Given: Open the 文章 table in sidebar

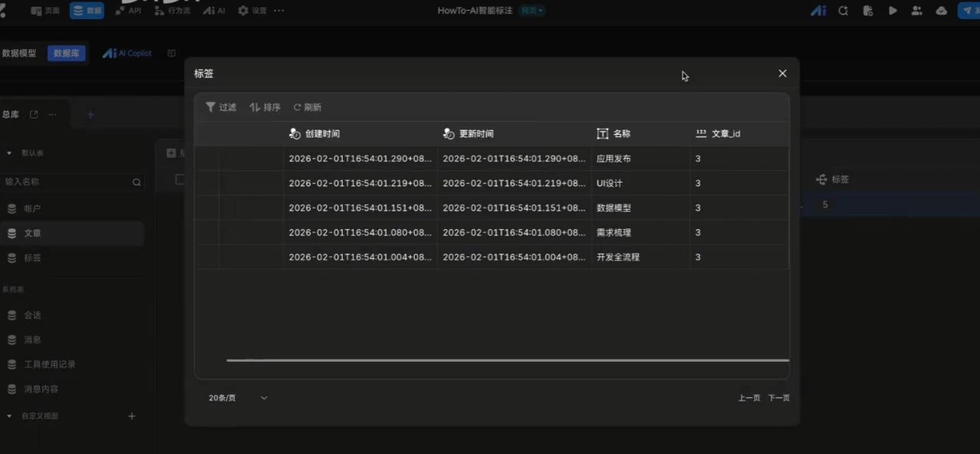Looking at the screenshot, I should coord(73,233).
